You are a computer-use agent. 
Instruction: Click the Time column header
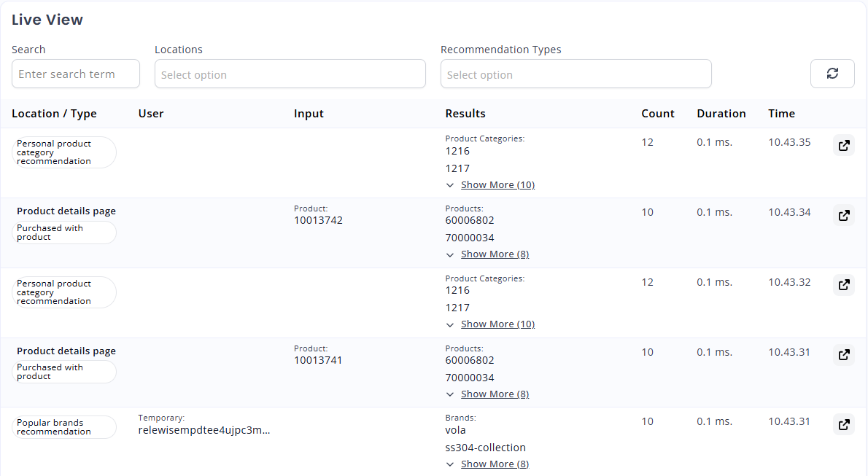click(x=782, y=114)
